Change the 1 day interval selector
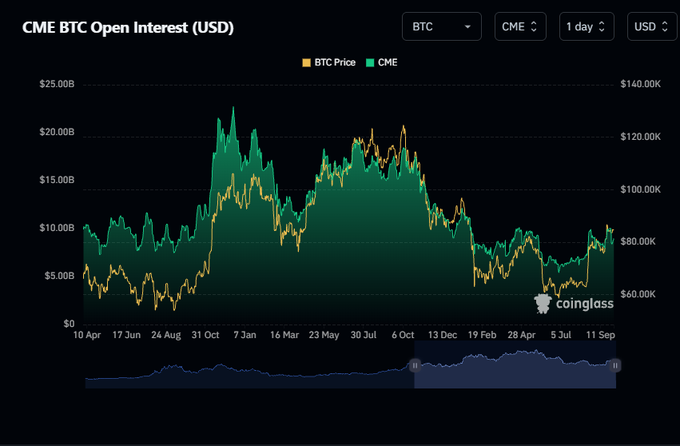The height and width of the screenshot is (446, 680). click(x=586, y=26)
